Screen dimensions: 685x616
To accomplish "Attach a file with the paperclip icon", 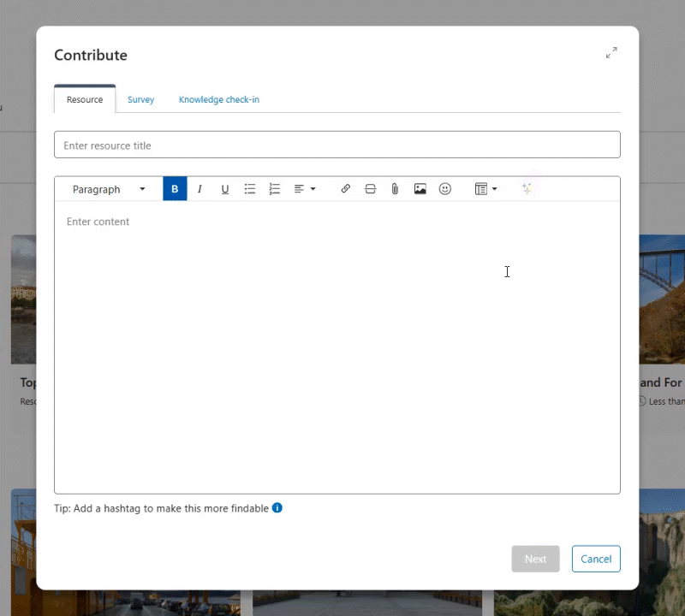I will pos(395,188).
